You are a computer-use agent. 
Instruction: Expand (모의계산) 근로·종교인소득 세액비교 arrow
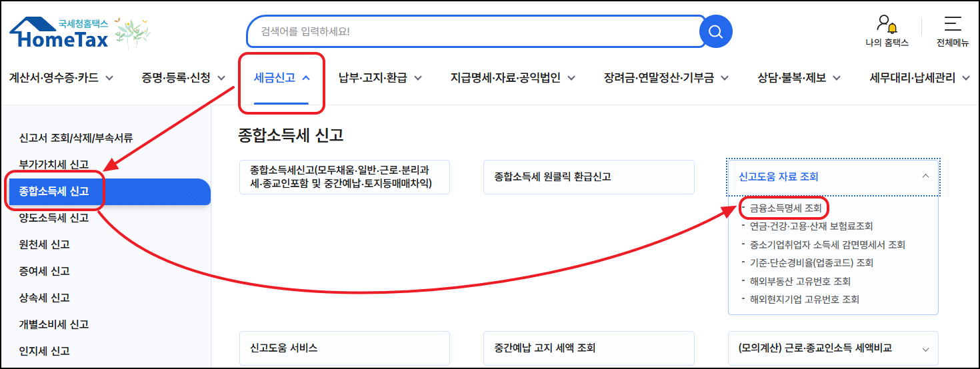coord(925,349)
